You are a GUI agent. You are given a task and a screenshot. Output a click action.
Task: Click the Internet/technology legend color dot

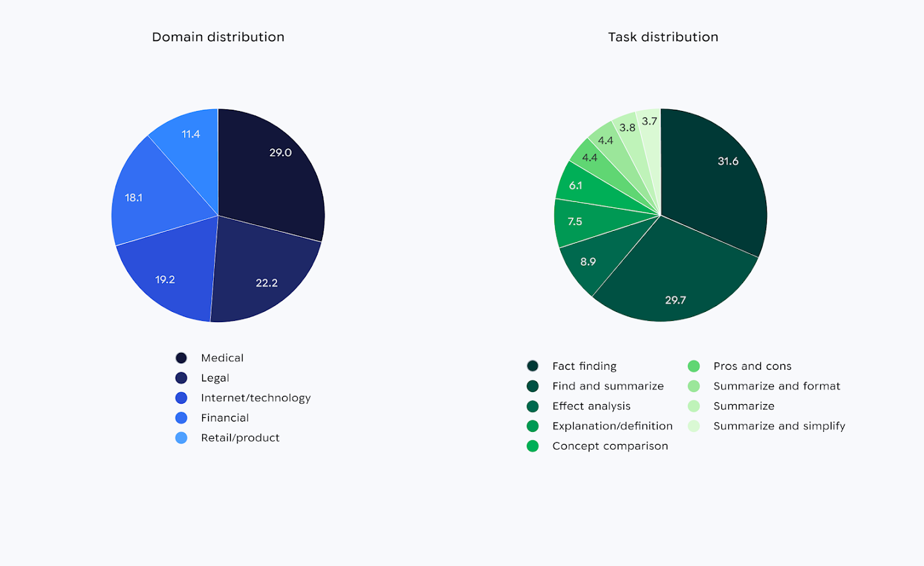(182, 397)
